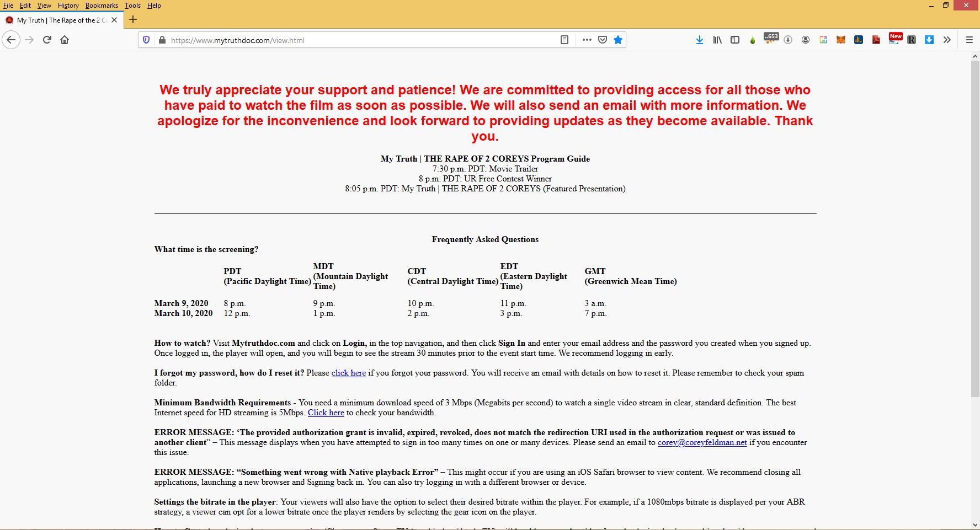Show the sidebars icon
The height and width of the screenshot is (530, 980).
tap(735, 40)
